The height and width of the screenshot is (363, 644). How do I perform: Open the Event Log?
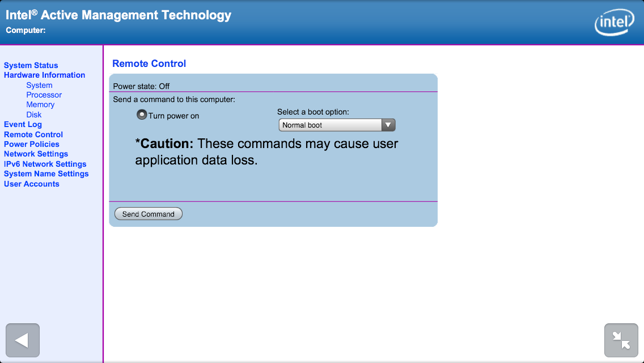point(23,124)
